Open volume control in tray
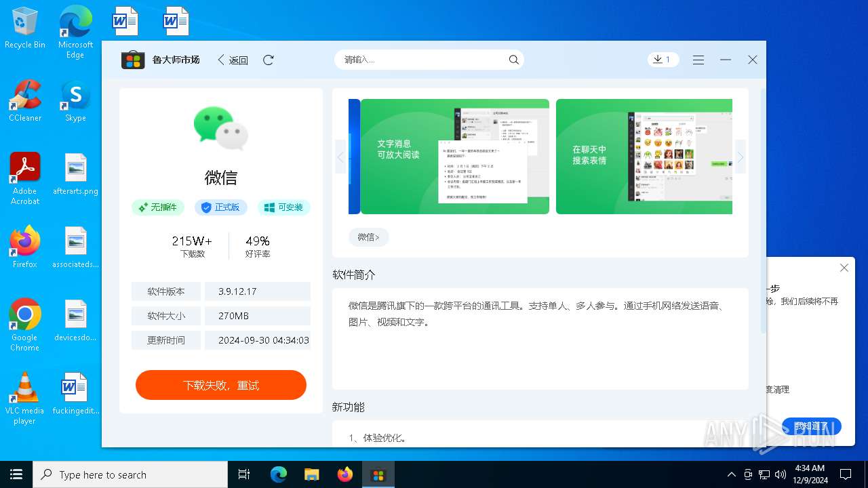Screen dimensions: 868x488 point(781,474)
